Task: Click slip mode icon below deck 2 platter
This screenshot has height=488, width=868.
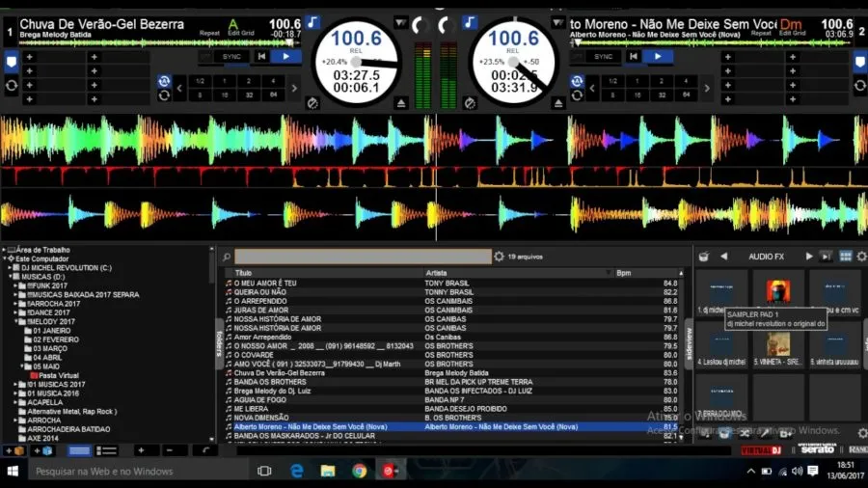Action: tap(470, 103)
